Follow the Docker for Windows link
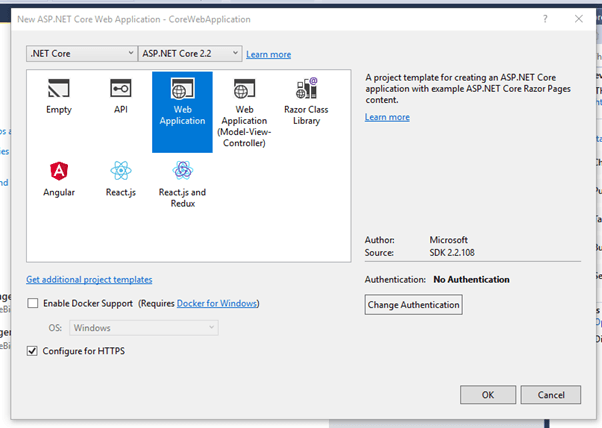Screen dimensions: 602x428 point(217,303)
